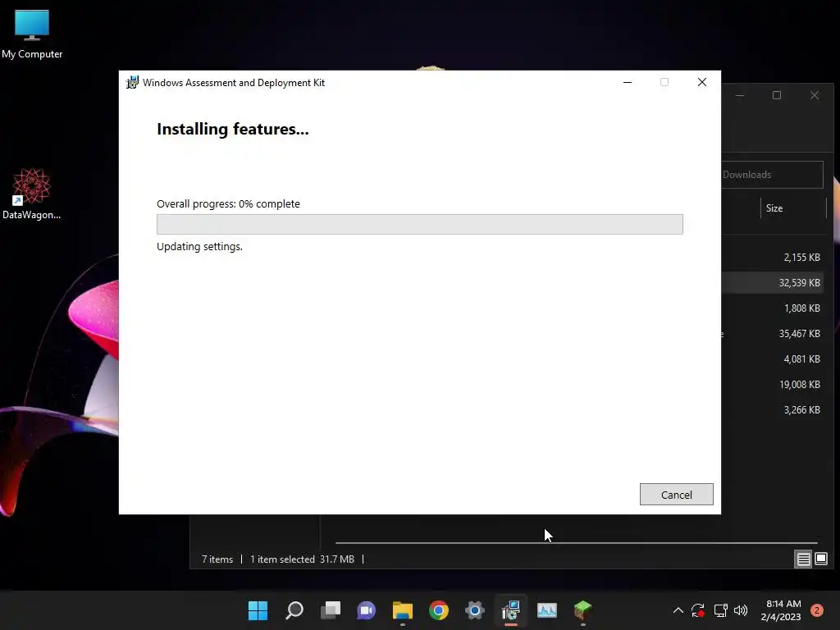Cancel the feature installation
Screen dimensions: 840x630
[x=676, y=495]
